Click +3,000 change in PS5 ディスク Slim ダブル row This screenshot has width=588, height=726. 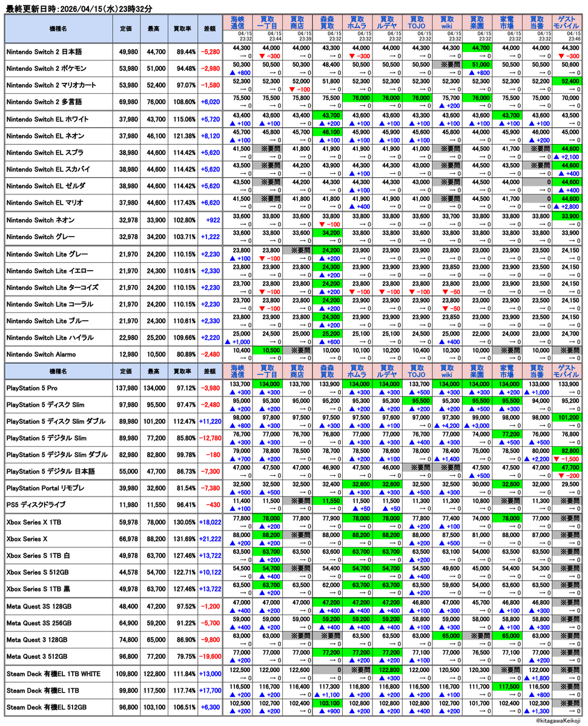(477, 426)
